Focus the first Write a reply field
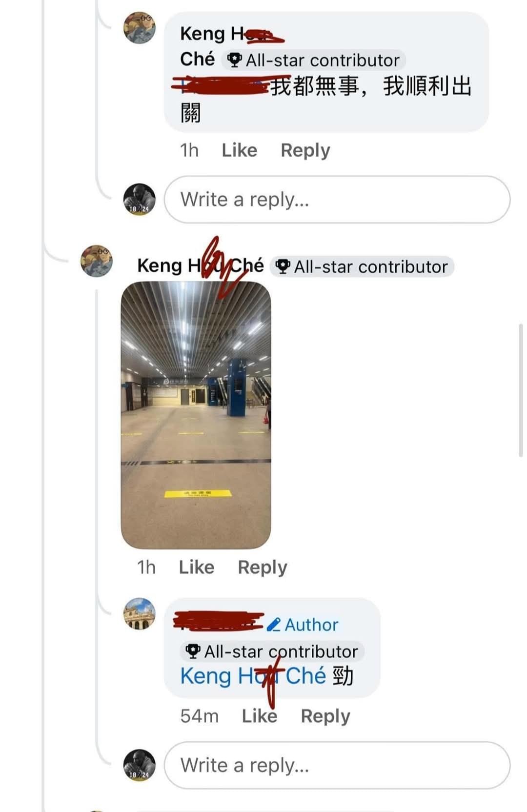This screenshot has height=812, width=527. [x=337, y=200]
